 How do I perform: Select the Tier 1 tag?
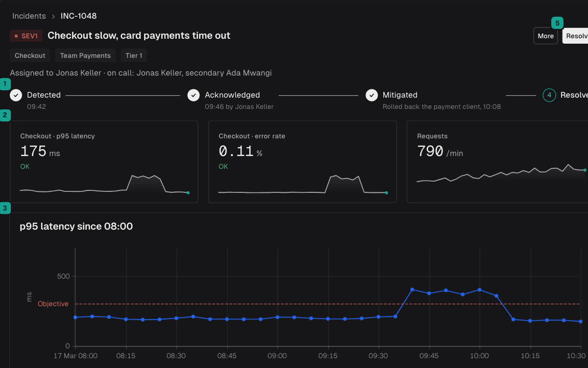(134, 55)
